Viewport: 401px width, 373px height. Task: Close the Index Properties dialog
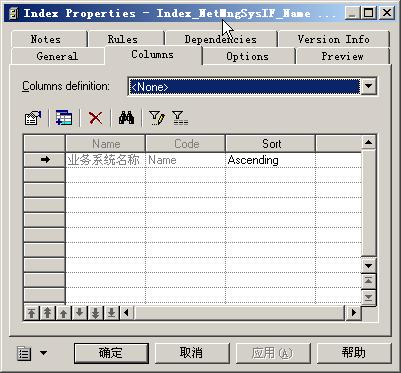(x=387, y=13)
